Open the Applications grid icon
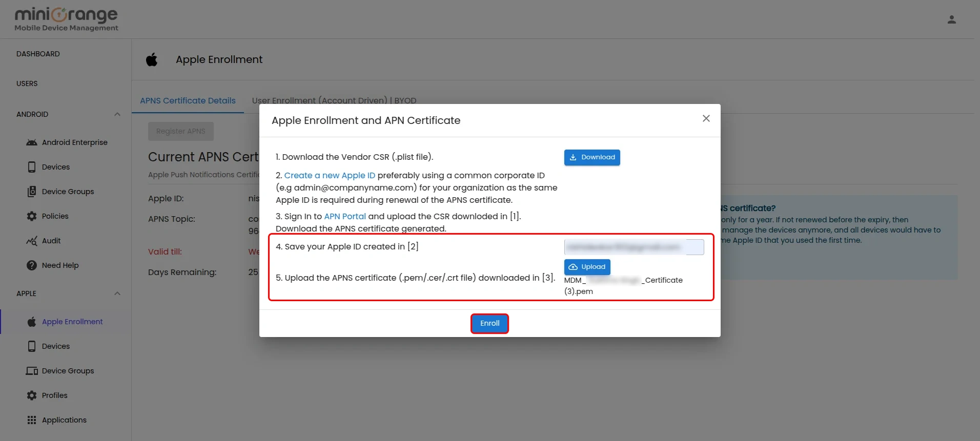 32,420
